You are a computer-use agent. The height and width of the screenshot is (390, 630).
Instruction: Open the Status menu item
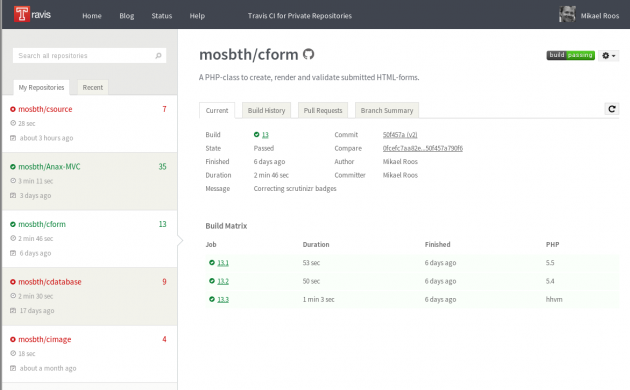162,16
